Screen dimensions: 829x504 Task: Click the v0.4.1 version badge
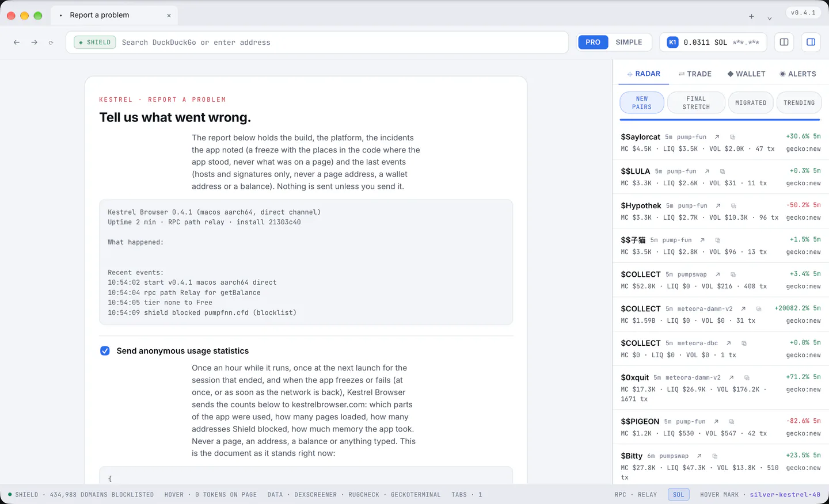pos(803,13)
